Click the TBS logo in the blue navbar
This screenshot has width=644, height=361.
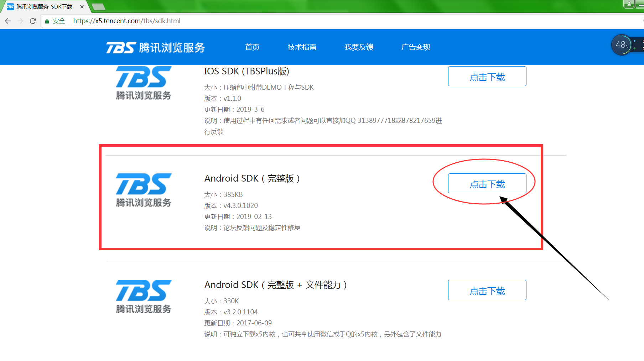coord(155,47)
